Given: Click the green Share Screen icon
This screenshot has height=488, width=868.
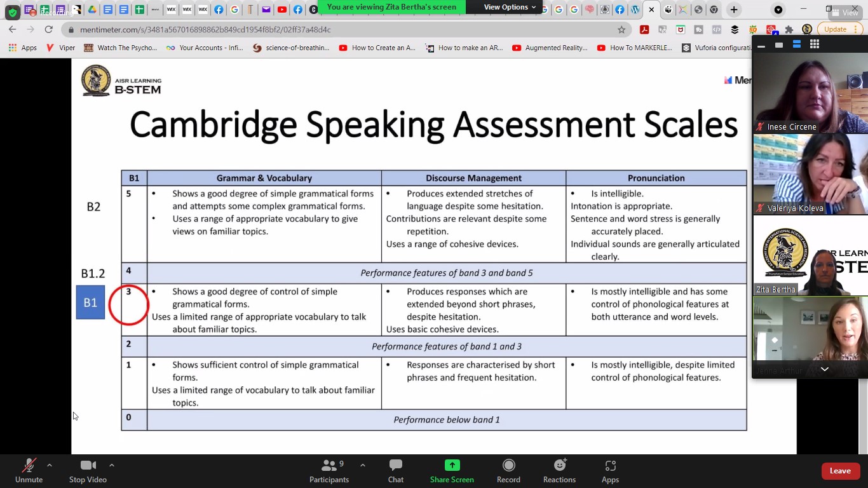Looking at the screenshot, I should [452, 466].
